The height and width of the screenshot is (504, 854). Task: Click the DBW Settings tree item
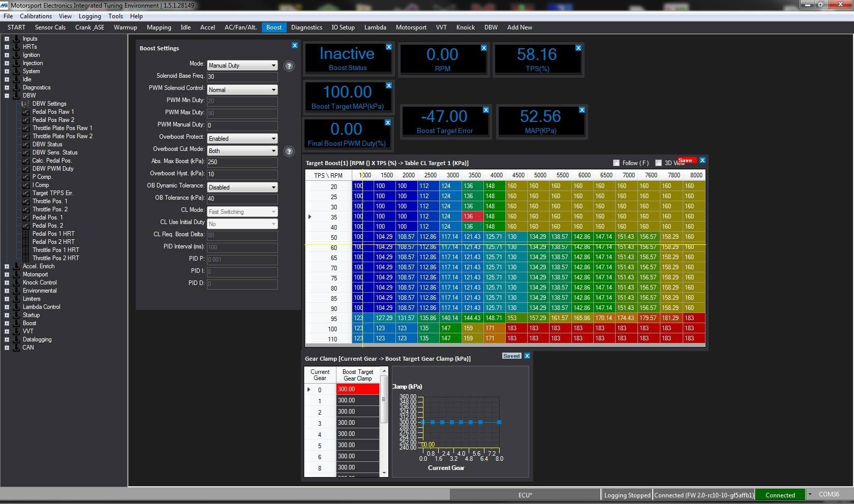tap(49, 104)
